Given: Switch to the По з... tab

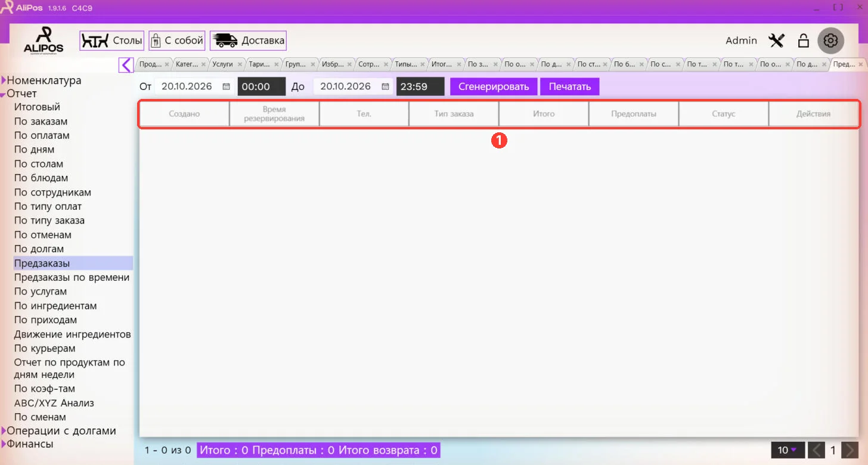Looking at the screenshot, I should click(478, 64).
